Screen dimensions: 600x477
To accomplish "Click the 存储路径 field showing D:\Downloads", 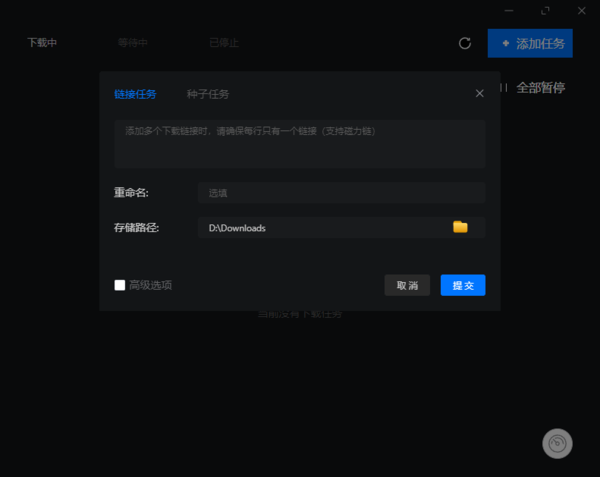I will coord(342,228).
